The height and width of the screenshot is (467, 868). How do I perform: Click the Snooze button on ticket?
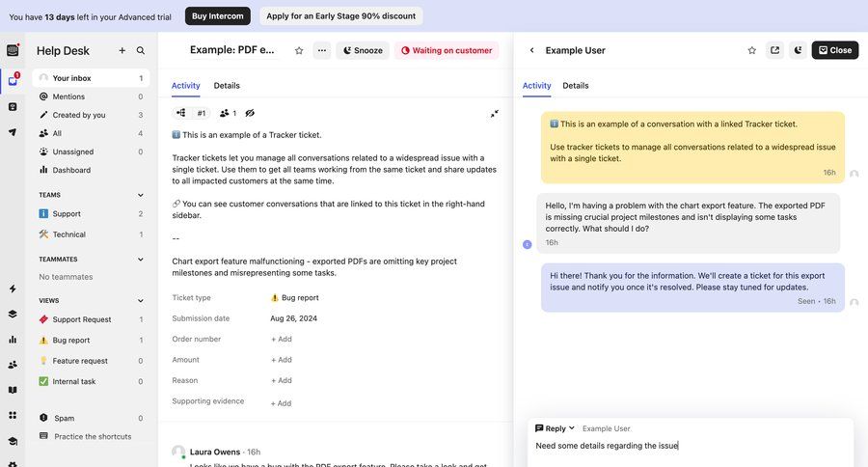tap(363, 50)
